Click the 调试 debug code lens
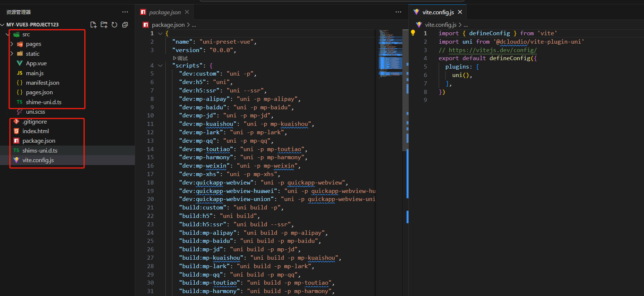The height and width of the screenshot is (296, 644). 180,58
